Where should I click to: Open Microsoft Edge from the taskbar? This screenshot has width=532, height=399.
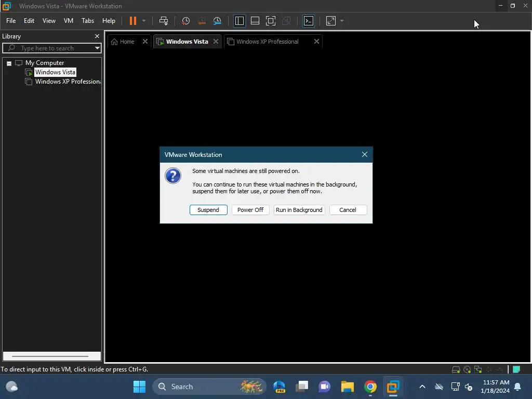(x=280, y=387)
